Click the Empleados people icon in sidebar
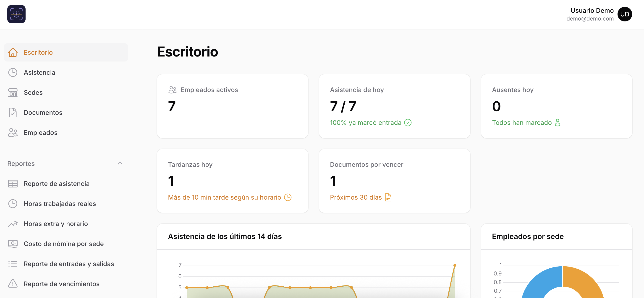The height and width of the screenshot is (298, 644). click(13, 133)
